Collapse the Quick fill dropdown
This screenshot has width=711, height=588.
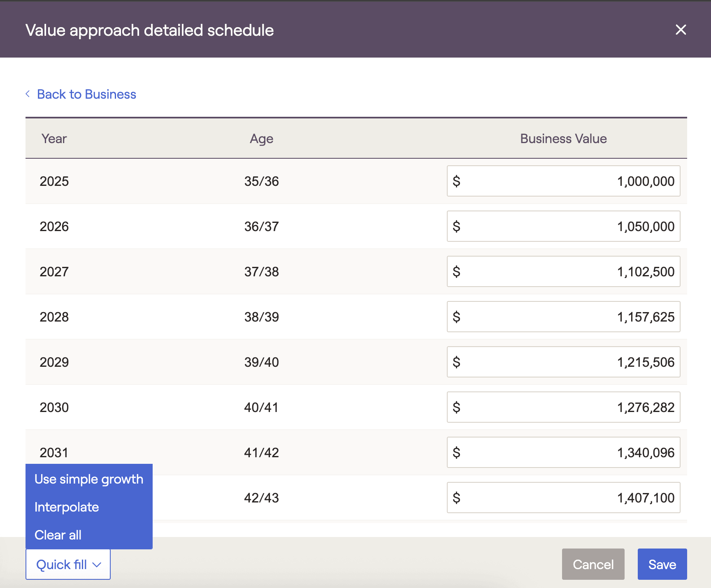tap(68, 564)
